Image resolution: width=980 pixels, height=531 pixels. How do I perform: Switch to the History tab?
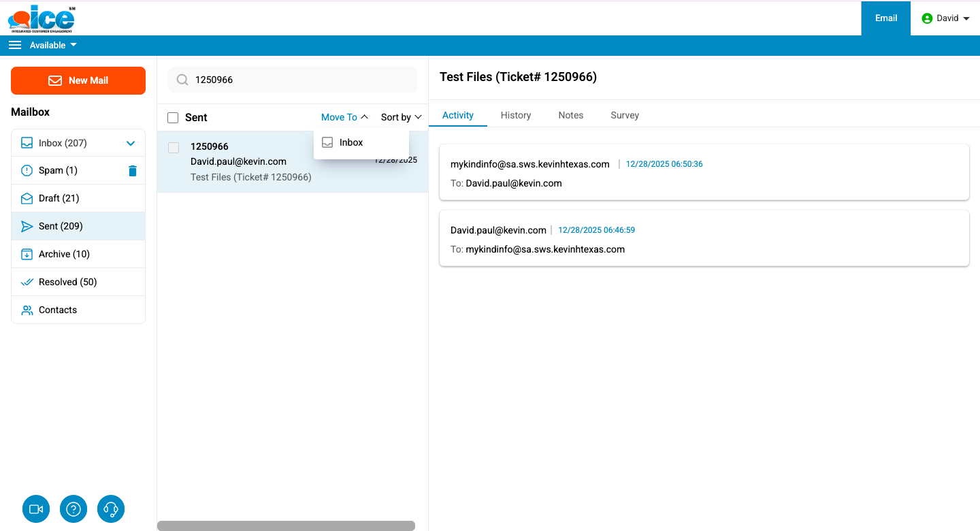(x=515, y=115)
